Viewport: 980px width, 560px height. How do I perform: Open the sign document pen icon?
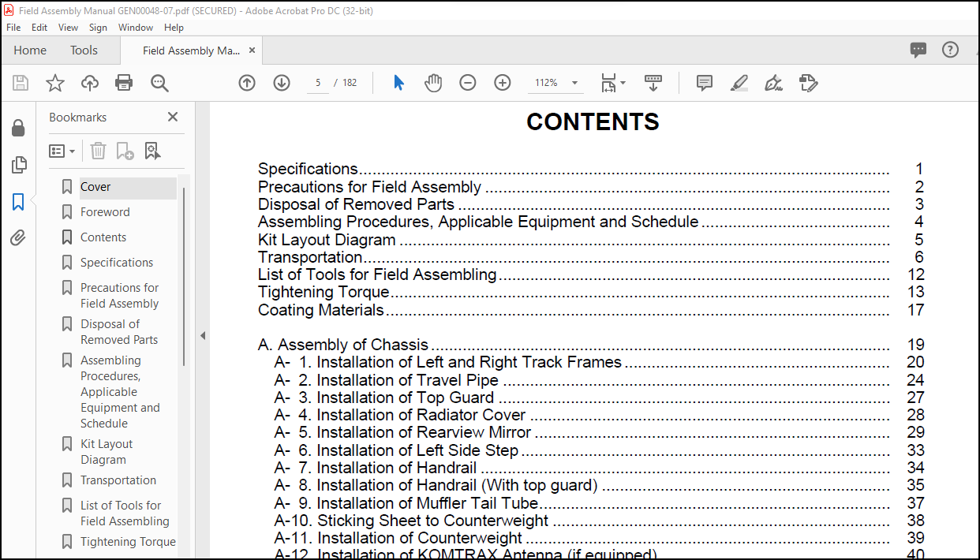click(x=774, y=83)
